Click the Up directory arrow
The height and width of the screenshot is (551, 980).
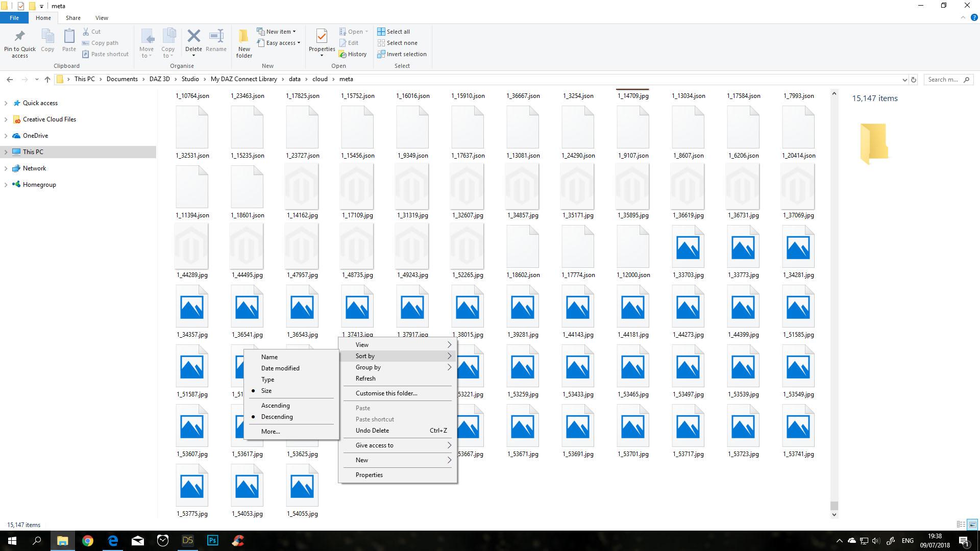[47, 79]
